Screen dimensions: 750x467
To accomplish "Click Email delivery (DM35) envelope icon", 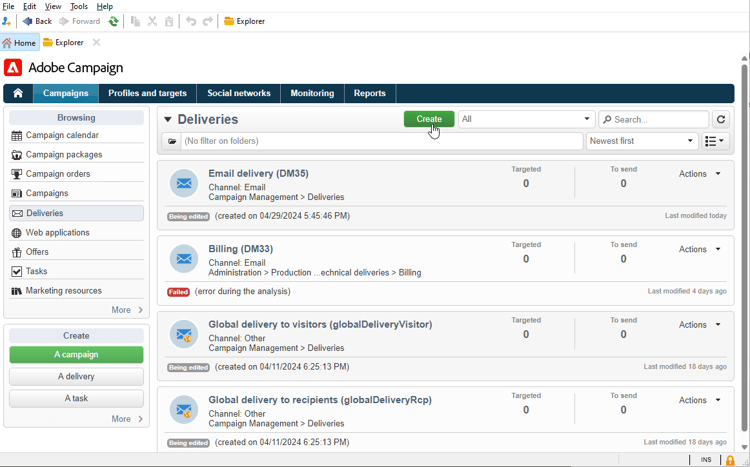I will coord(184,183).
